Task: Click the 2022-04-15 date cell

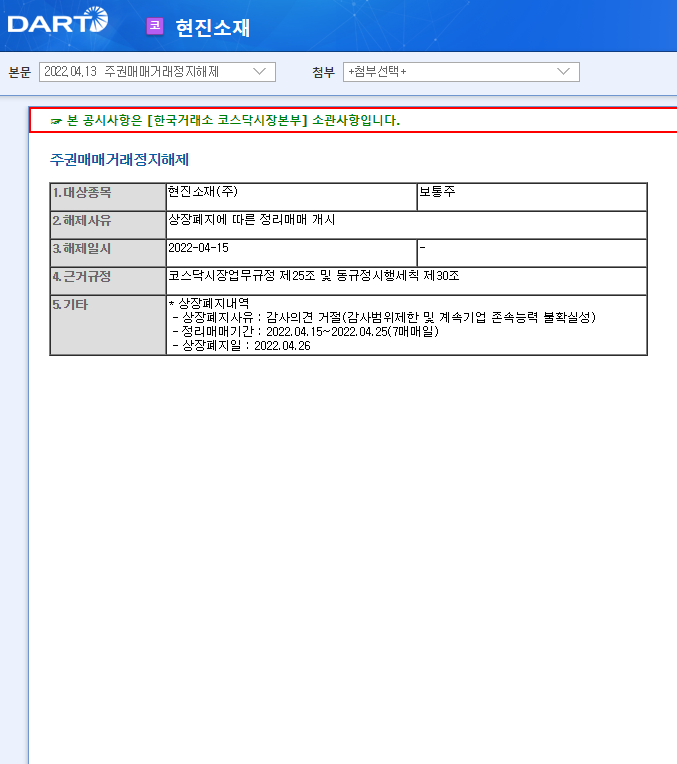Action: 291,253
